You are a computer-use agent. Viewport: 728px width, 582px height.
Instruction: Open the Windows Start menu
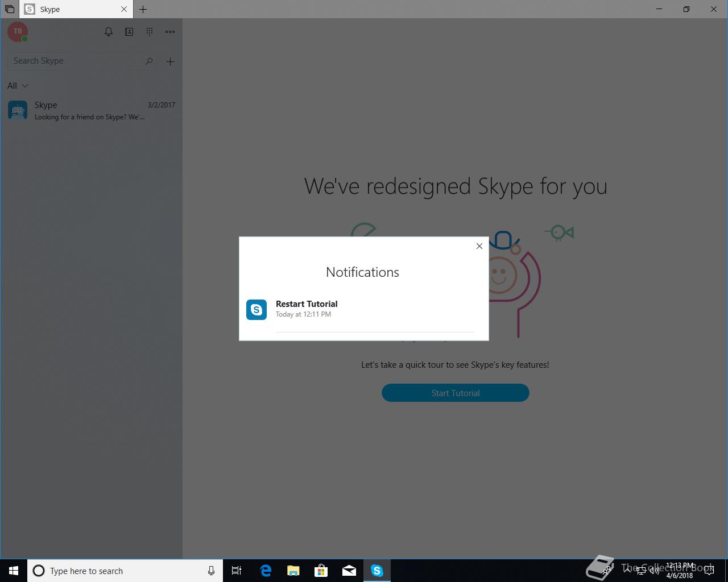14,571
